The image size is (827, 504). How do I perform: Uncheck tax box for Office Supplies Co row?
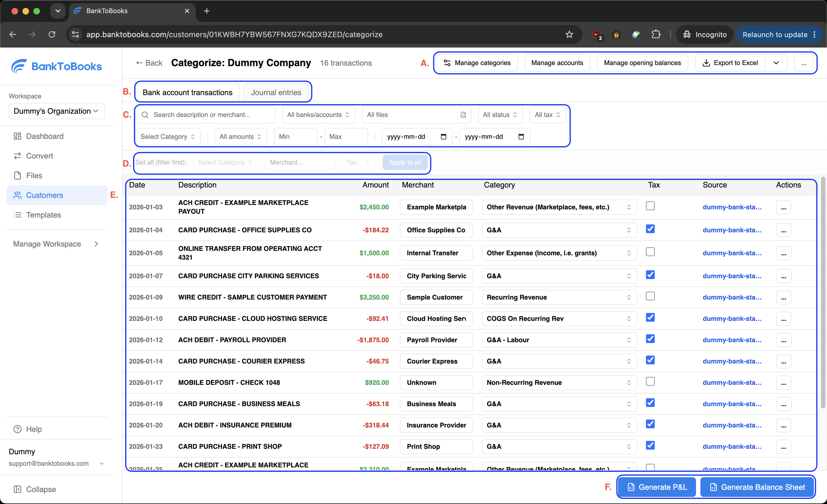pos(650,229)
